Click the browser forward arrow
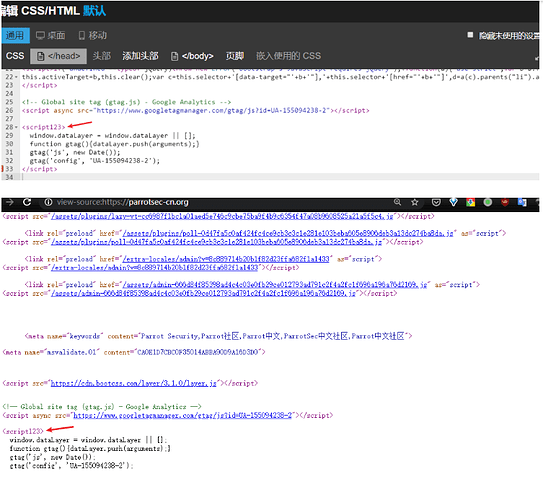The width and height of the screenshot is (543, 500). pyautogui.click(x=10, y=202)
